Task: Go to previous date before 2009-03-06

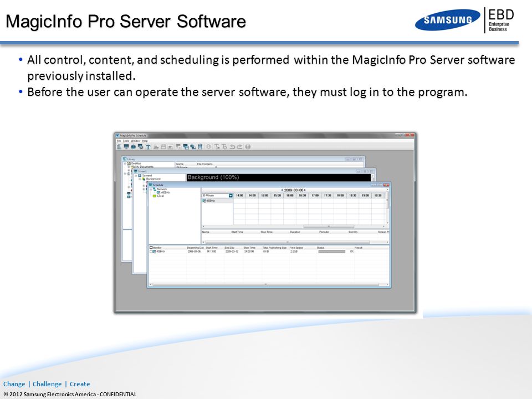Action: point(282,190)
